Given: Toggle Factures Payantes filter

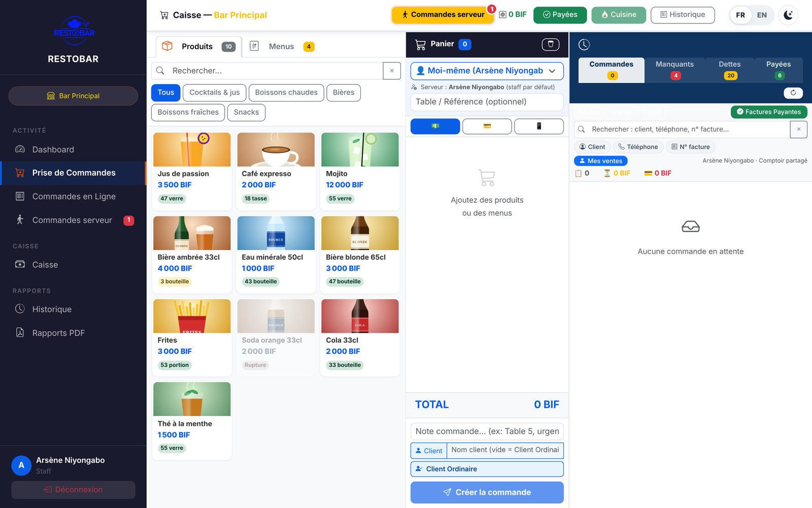Looking at the screenshot, I should click(769, 112).
